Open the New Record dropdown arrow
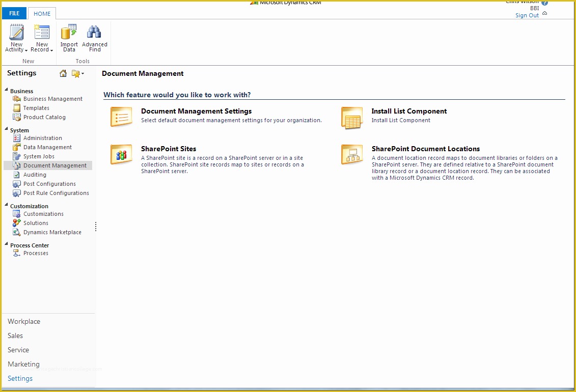This screenshot has width=576, height=392. pos(51,50)
